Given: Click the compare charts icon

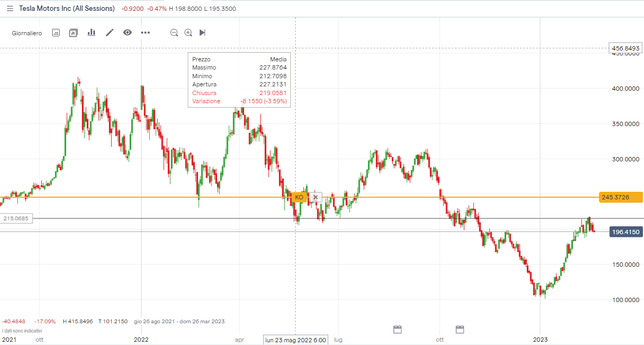Looking at the screenshot, I should pyautogui.click(x=74, y=33).
